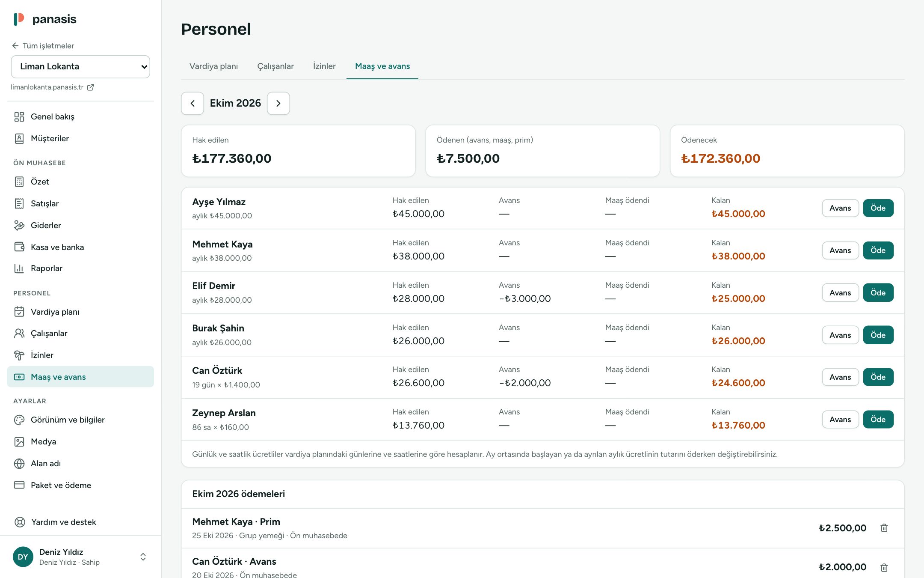Viewport: 924px width, 578px height.
Task: Open Çalışanlar in sidebar
Action: point(80,333)
